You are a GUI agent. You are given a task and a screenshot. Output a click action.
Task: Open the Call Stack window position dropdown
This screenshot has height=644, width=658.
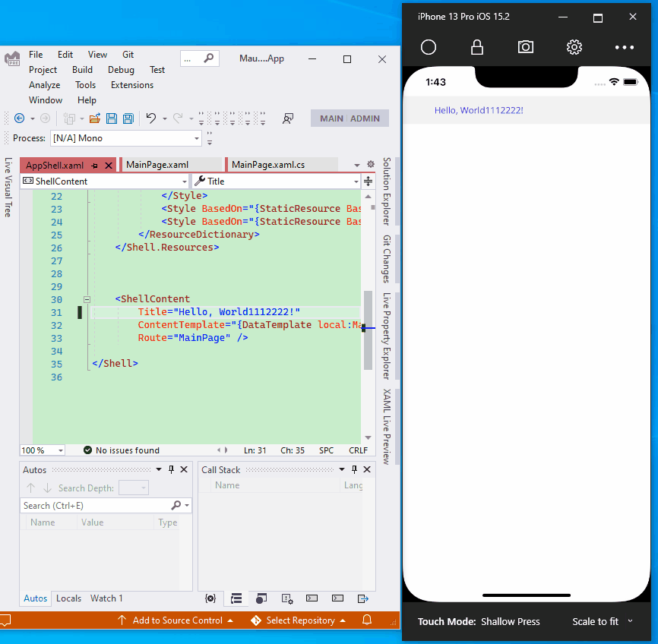coord(342,469)
